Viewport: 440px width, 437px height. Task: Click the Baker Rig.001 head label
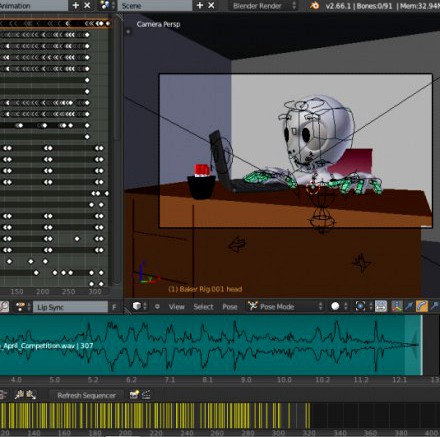tap(205, 289)
